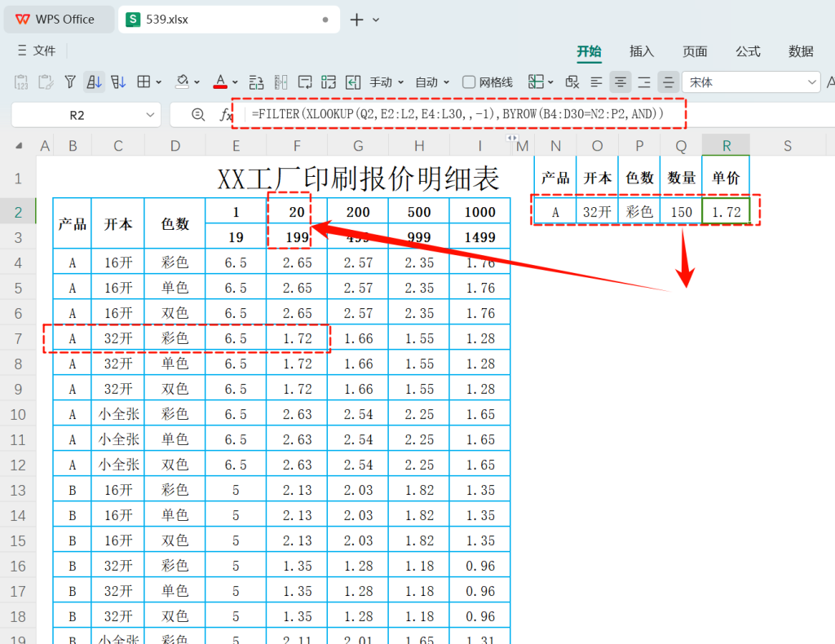Viewport: 835px width, 644px height.
Task: Click the wrap text icon
Action: click(x=305, y=82)
